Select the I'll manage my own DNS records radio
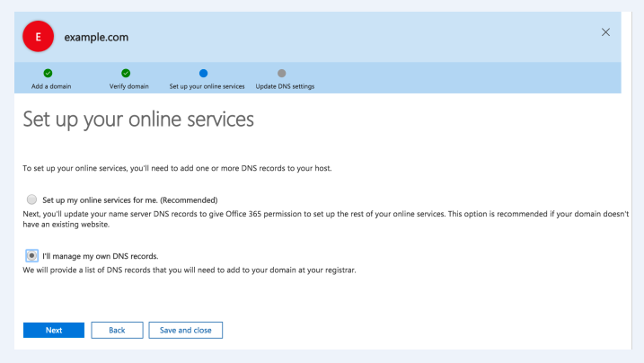Viewport: 644px width, 363px height. pyautogui.click(x=32, y=255)
